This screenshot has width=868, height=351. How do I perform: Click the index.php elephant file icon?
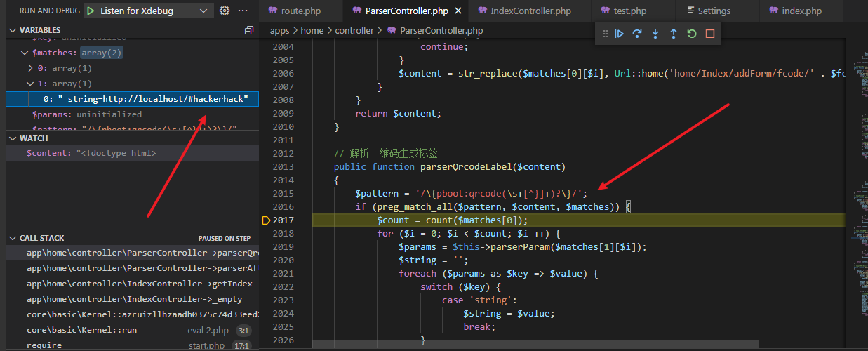tap(773, 11)
